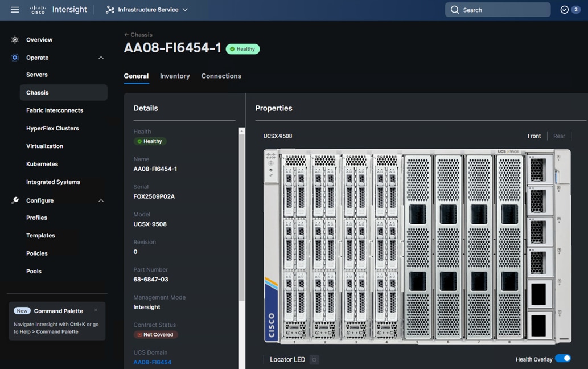Screen dimensions: 588x369
Task: Open Virtualization in the sidebar
Action: [x=44, y=146]
